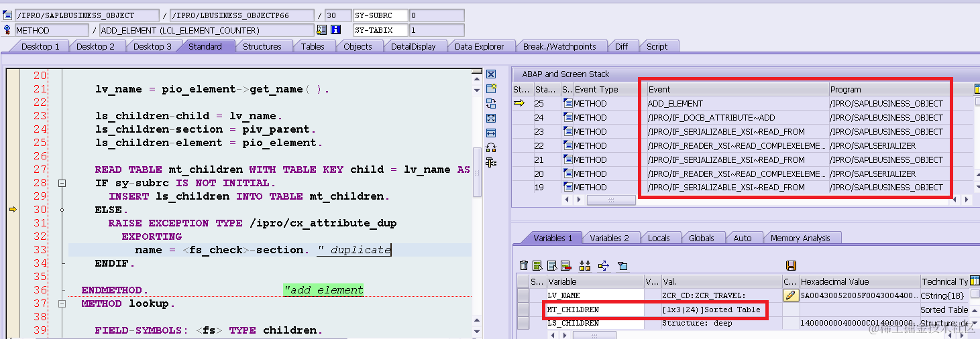Image resolution: width=980 pixels, height=339 pixels.
Task: Select the Variables 1 tab
Action: (553, 238)
